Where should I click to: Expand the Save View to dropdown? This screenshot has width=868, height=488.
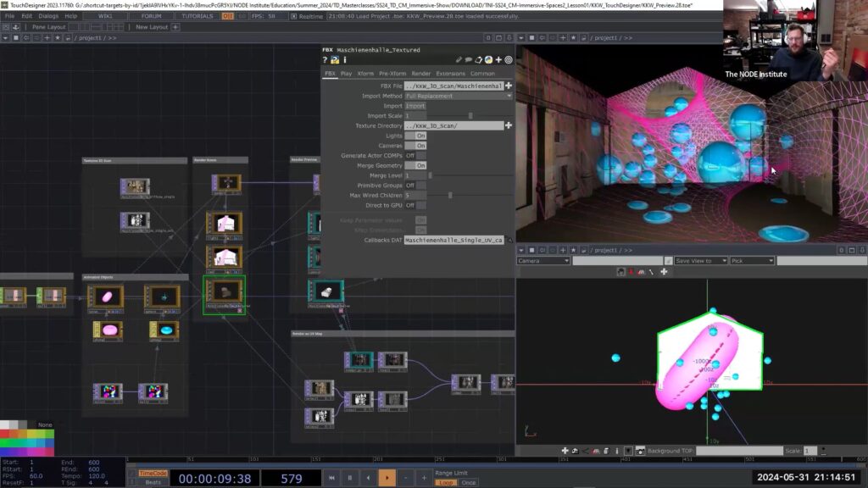pos(700,261)
